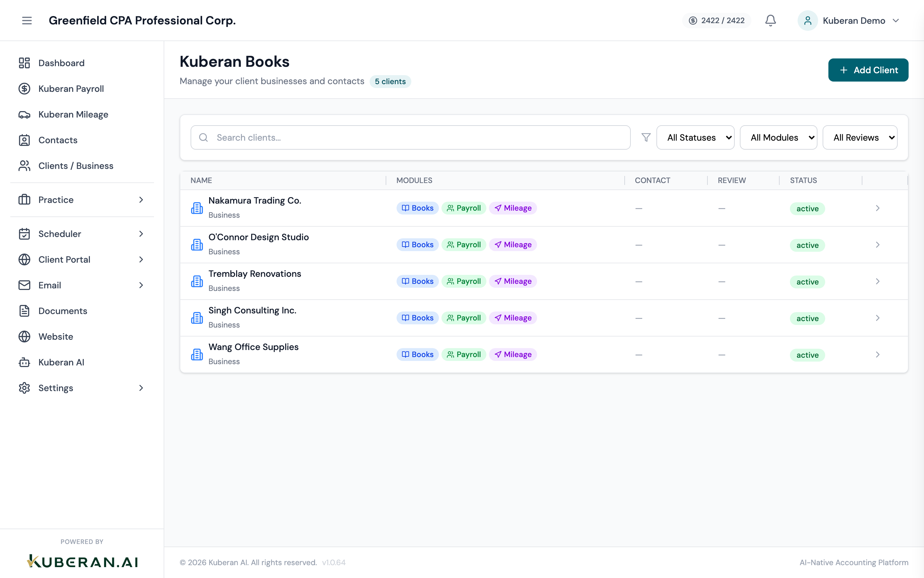Click the Kuberan Payroll dollar icon
This screenshot has width=924, height=578.
click(x=24, y=89)
